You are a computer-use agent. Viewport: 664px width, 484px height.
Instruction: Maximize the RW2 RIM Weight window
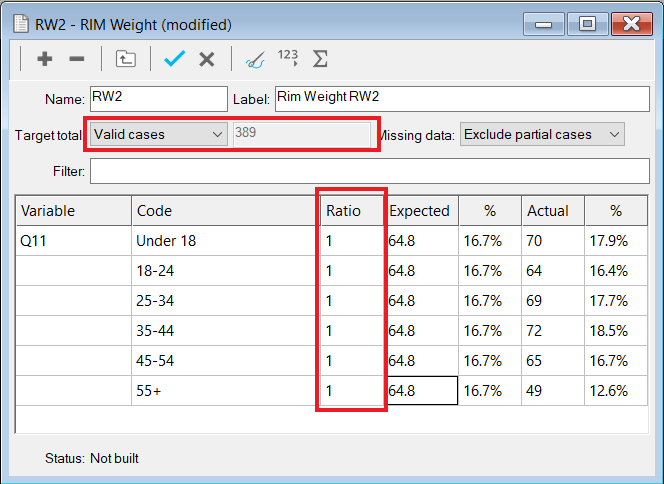[x=587, y=24]
